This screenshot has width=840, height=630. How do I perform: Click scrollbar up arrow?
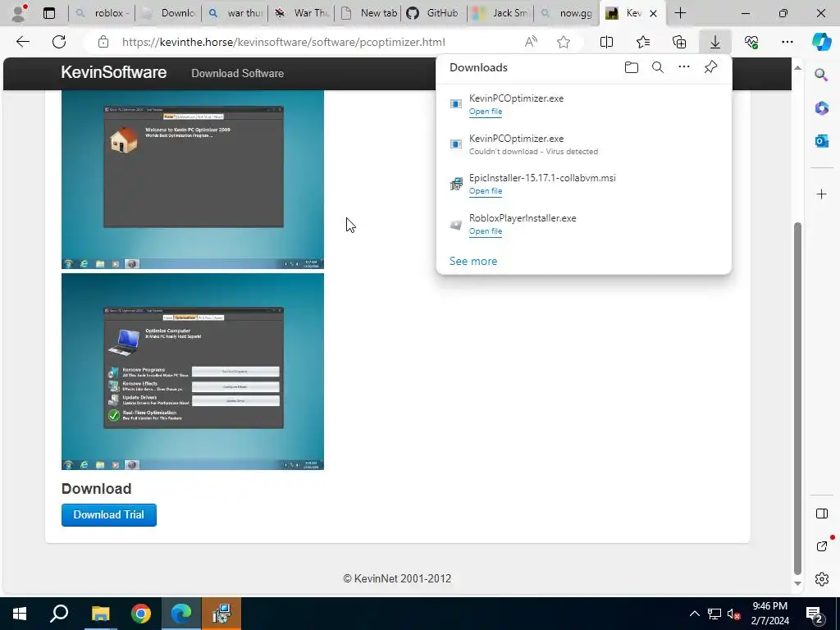tap(797, 67)
